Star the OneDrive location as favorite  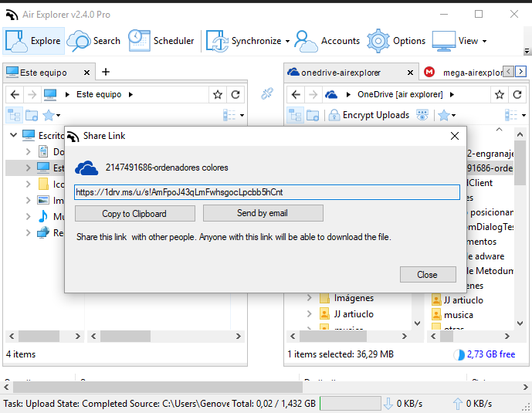pyautogui.click(x=500, y=95)
